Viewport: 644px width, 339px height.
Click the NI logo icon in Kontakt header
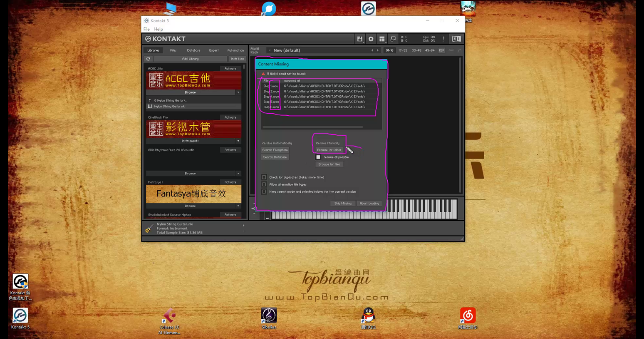point(457,39)
